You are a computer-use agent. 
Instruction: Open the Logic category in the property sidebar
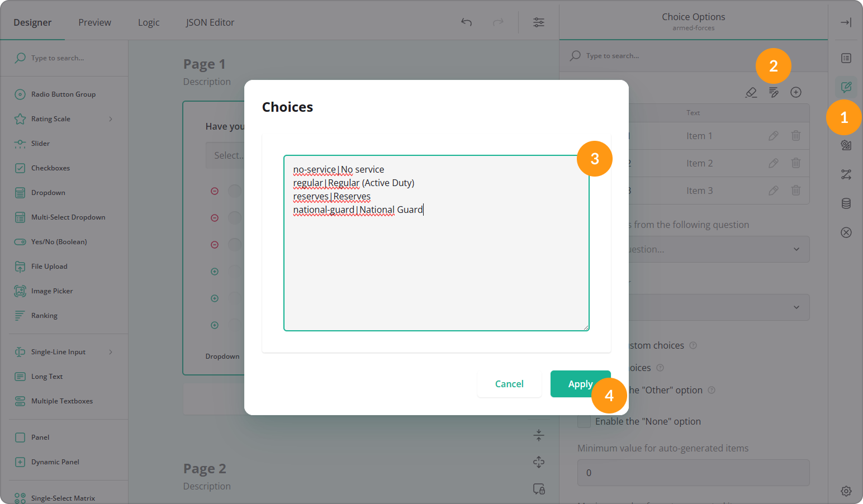(x=846, y=174)
